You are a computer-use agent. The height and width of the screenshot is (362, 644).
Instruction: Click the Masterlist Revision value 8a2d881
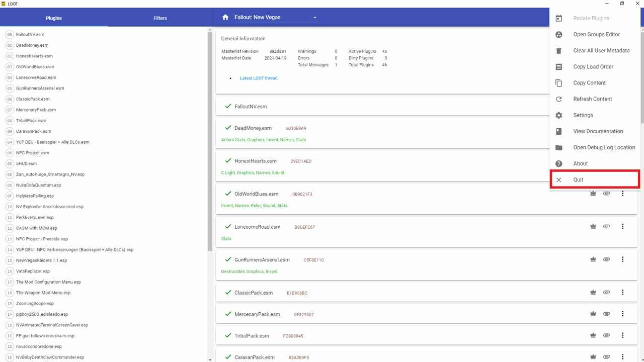pyautogui.click(x=278, y=51)
